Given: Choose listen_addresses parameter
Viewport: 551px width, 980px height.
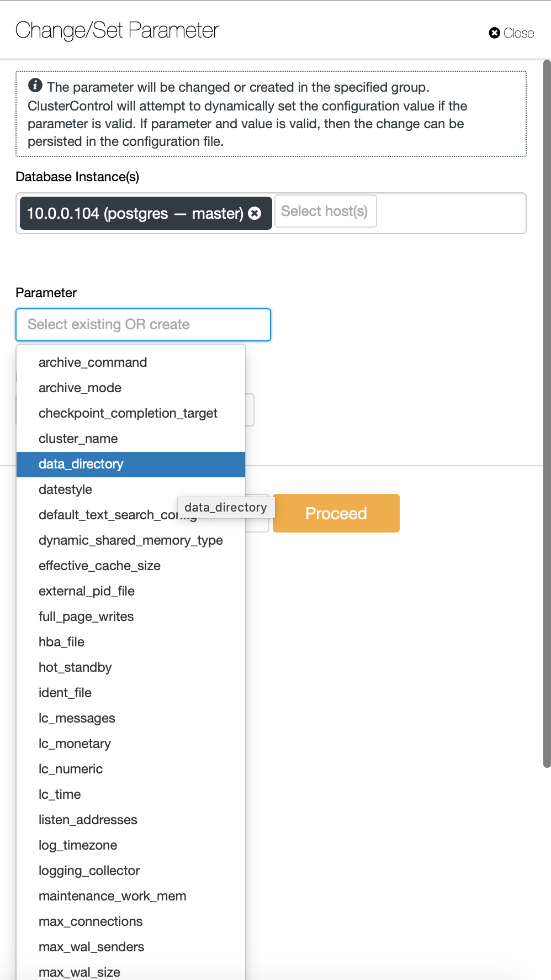Looking at the screenshot, I should click(x=88, y=820).
